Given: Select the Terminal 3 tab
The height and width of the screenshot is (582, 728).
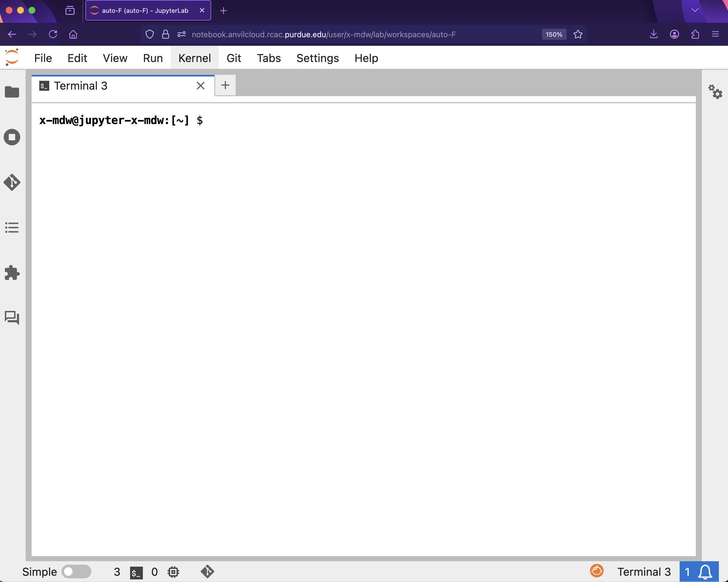Looking at the screenshot, I should pos(81,85).
